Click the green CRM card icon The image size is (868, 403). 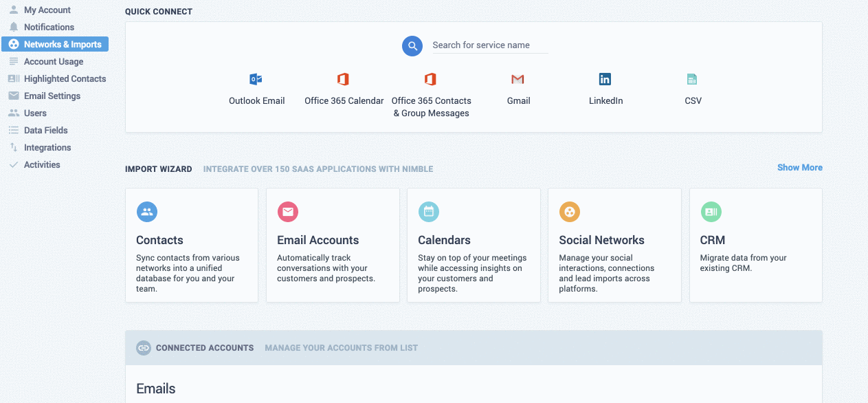click(711, 212)
